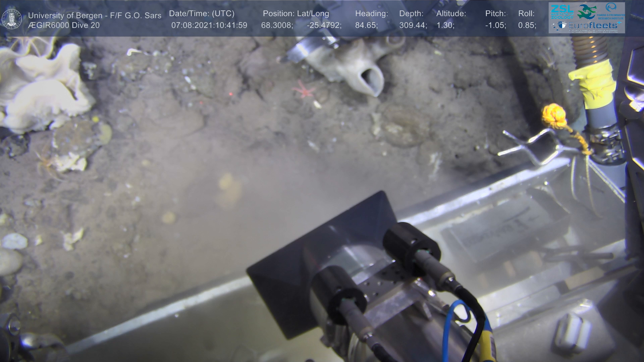Viewport: 644px width, 362px height.
Task: Click the Eurofleets+ wordmark
Action: 593,25
